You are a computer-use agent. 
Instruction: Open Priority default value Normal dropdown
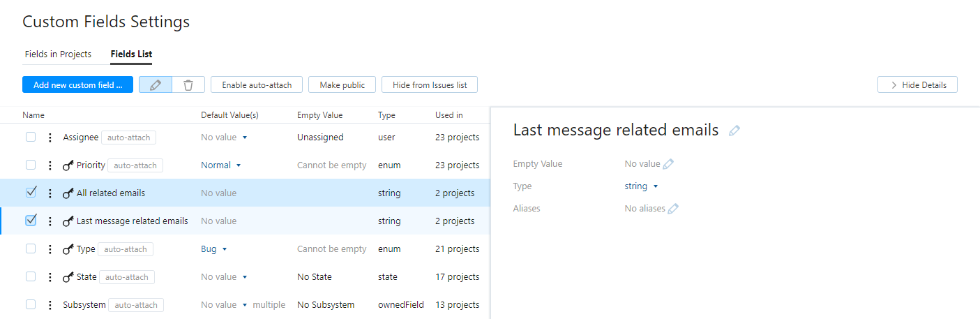220,165
